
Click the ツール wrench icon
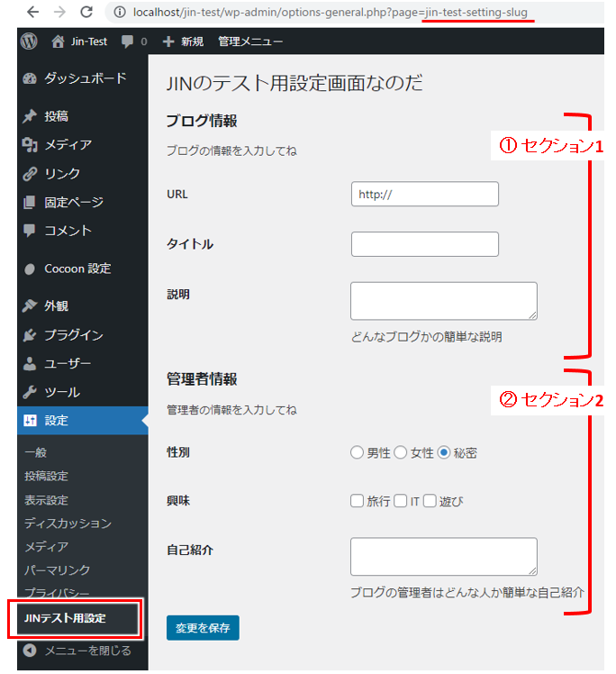click(30, 392)
